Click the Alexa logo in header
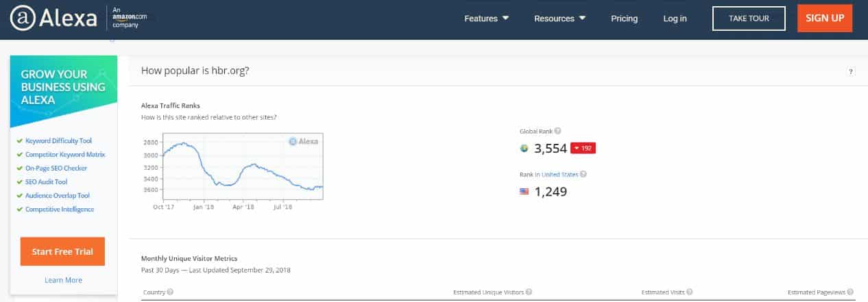This screenshot has width=868, height=302. pos(53,18)
